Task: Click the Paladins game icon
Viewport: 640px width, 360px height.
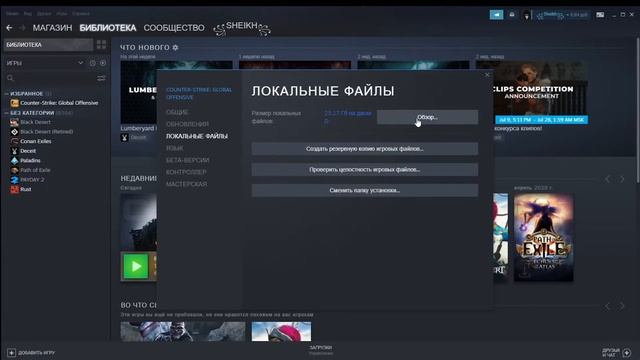Action: [14, 160]
